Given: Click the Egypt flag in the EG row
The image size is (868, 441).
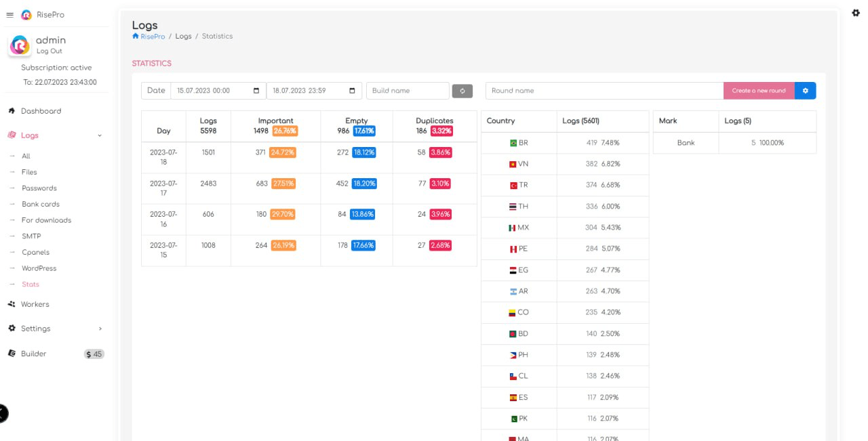Looking at the screenshot, I should tap(513, 270).
